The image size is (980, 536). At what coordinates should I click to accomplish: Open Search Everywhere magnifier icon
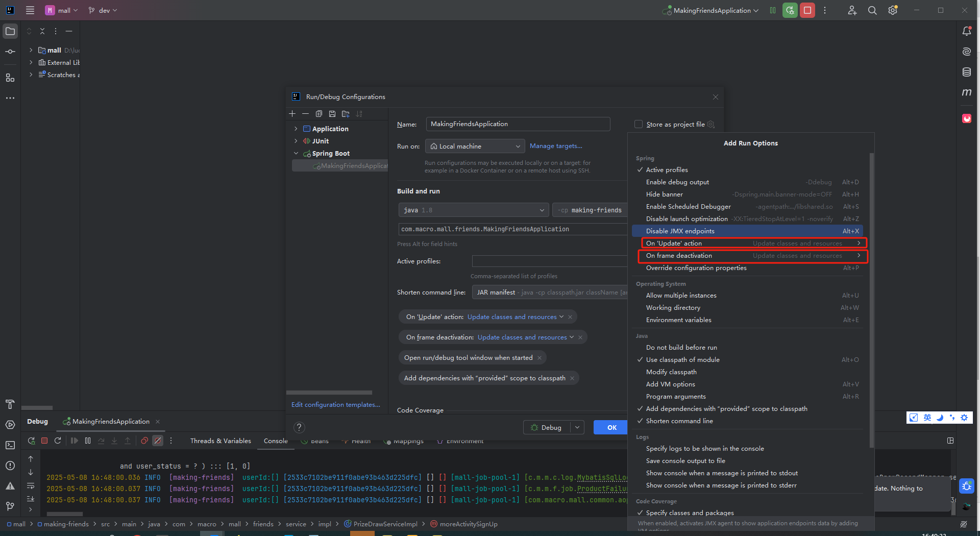(x=872, y=10)
